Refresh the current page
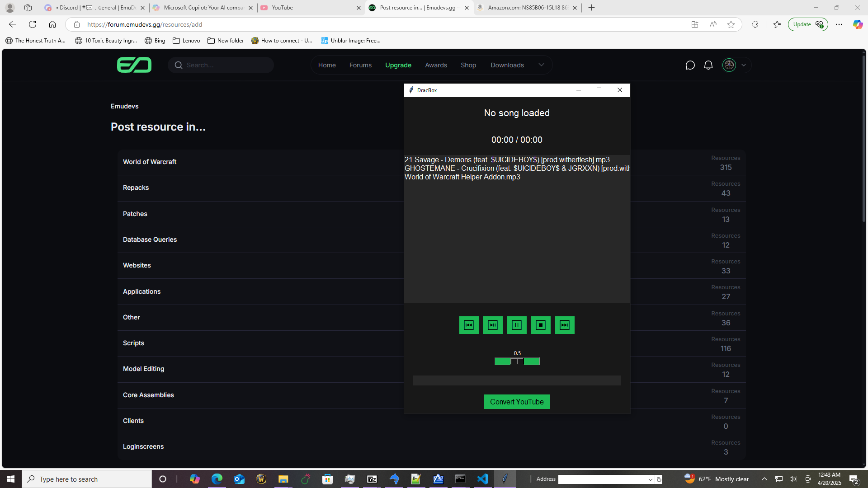The width and height of the screenshot is (868, 488). coord(33,24)
